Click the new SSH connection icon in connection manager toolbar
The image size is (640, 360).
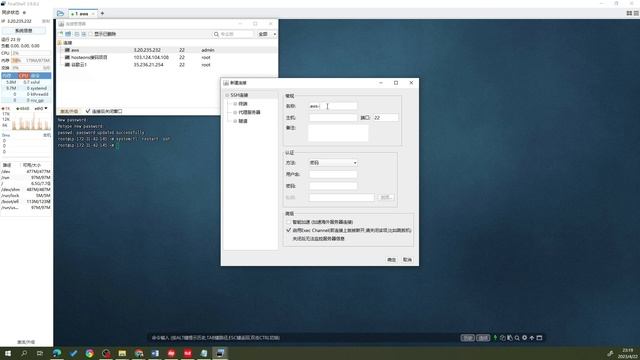pyautogui.click(x=61, y=34)
